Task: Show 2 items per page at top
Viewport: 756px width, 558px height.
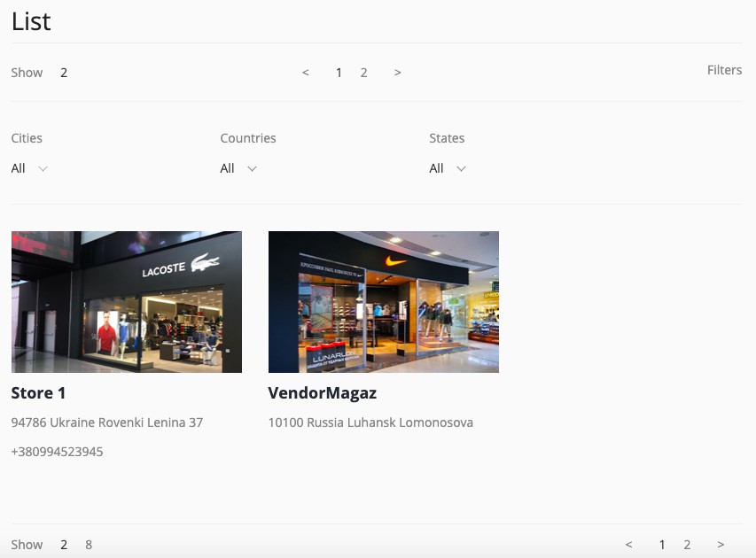Action: point(64,73)
